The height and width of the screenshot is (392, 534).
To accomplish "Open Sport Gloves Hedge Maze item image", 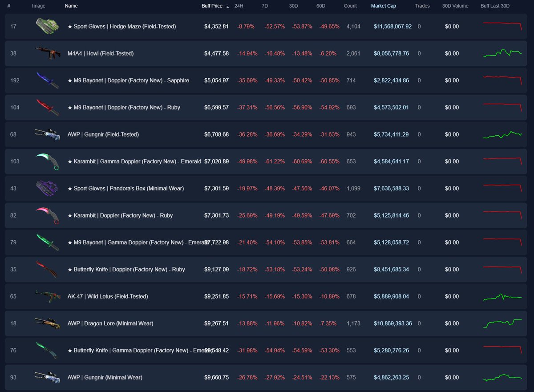I will click(47, 26).
